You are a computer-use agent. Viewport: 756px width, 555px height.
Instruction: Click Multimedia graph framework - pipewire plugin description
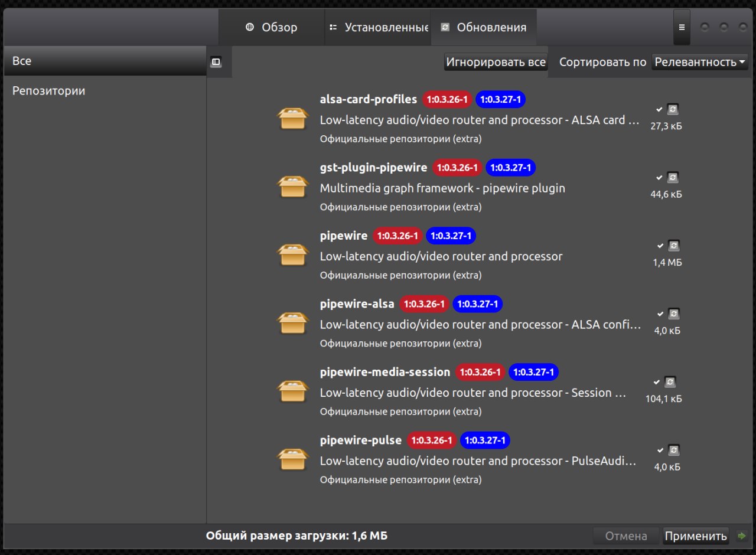pos(442,188)
